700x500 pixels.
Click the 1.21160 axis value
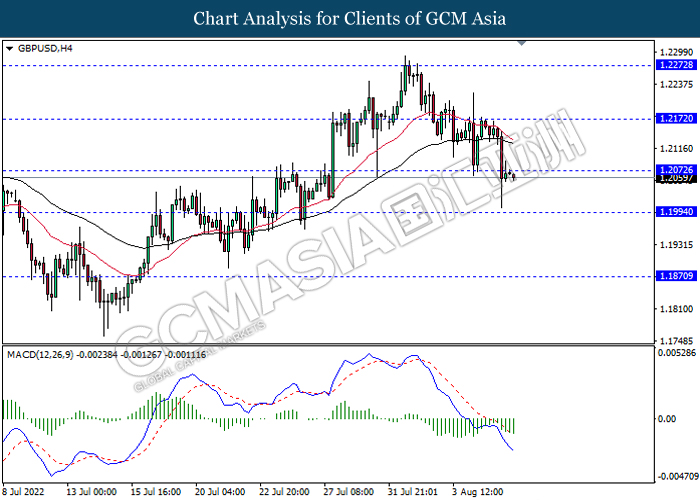677,149
